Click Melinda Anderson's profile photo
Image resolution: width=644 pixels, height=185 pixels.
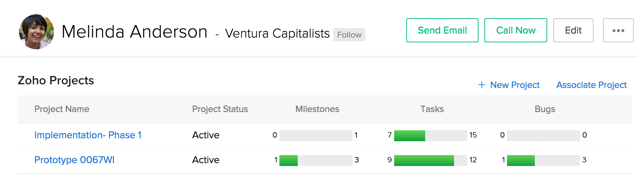[x=37, y=32]
